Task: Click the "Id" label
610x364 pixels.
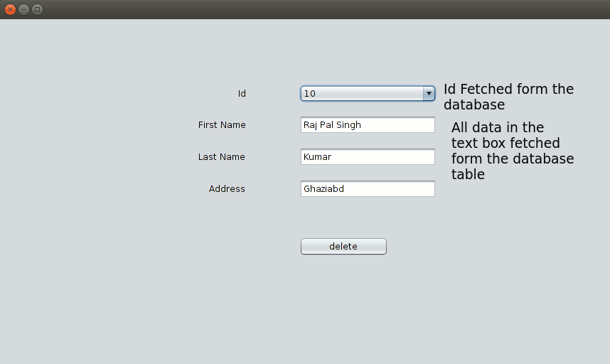Action: click(242, 93)
